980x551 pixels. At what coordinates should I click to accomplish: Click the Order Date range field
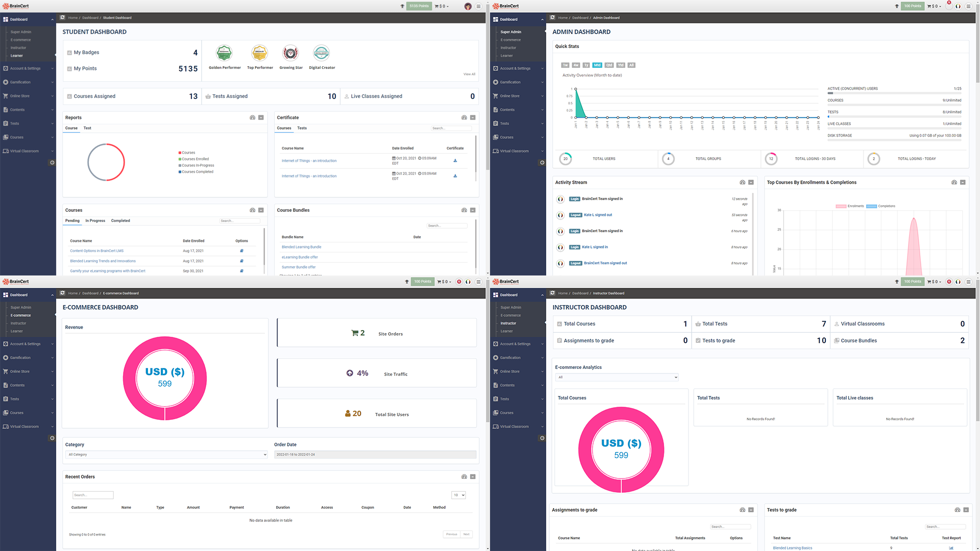coord(375,455)
